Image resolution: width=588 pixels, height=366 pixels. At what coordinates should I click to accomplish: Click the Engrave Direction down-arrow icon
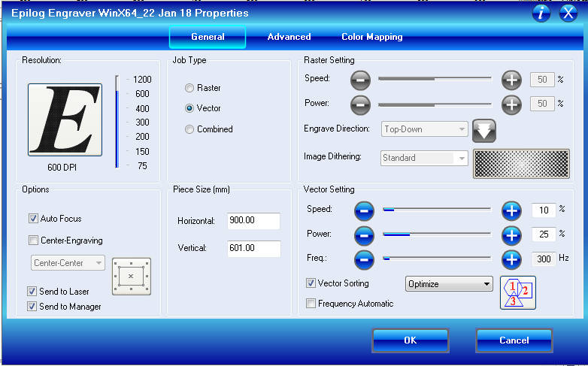pyautogui.click(x=484, y=131)
